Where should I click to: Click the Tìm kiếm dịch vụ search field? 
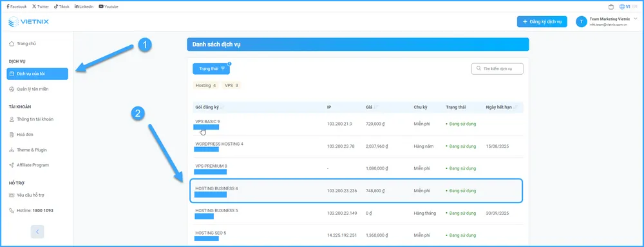pos(497,69)
